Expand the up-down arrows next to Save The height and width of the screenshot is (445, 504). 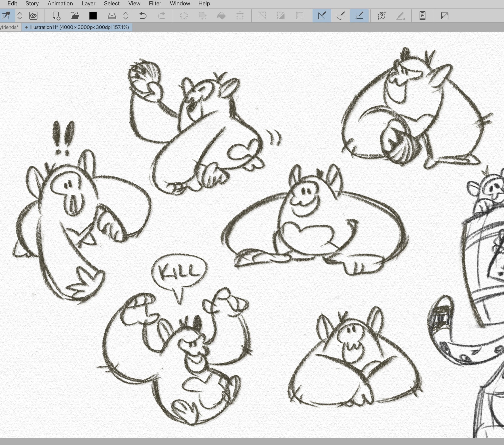[126, 16]
